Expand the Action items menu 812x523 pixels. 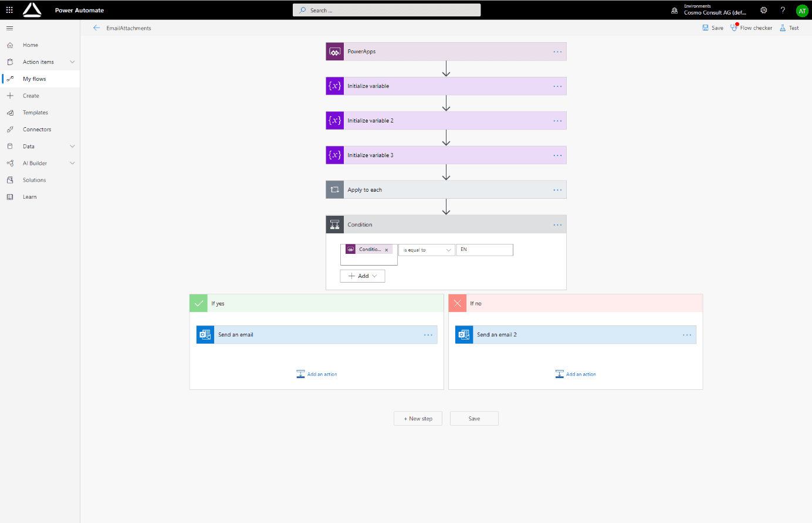pos(72,62)
